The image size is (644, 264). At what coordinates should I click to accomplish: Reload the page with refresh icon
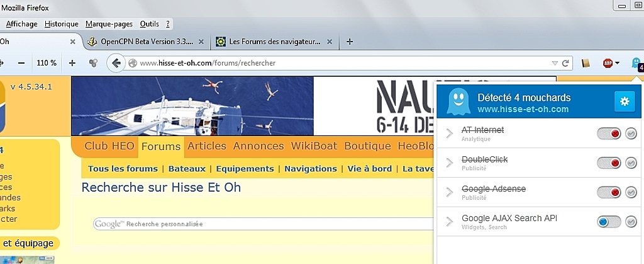coord(565,64)
